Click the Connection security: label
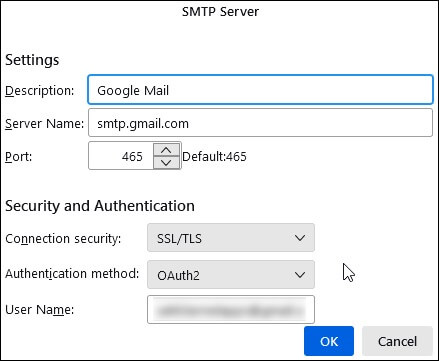Image resolution: width=439 pixels, height=361 pixels. tap(63, 239)
